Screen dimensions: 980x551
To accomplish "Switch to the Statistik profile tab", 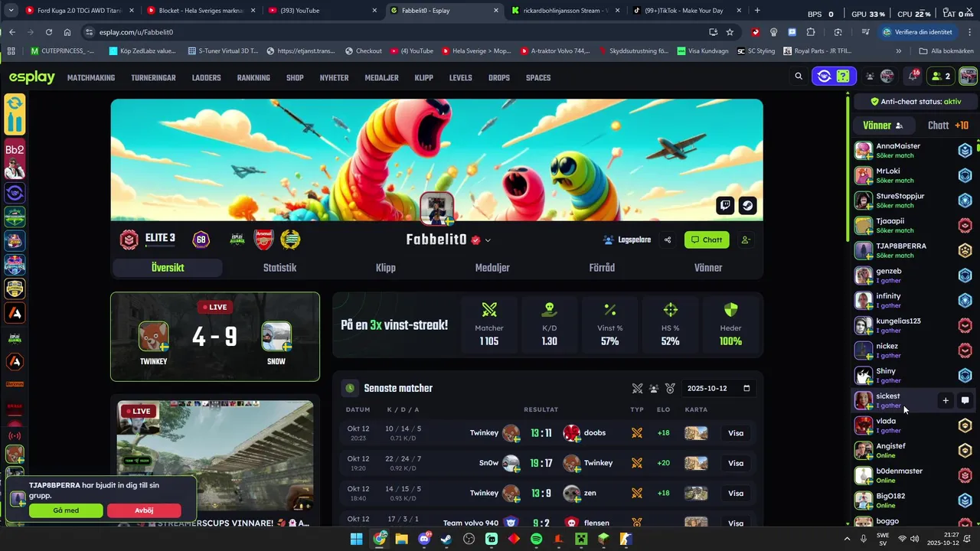I will [279, 268].
